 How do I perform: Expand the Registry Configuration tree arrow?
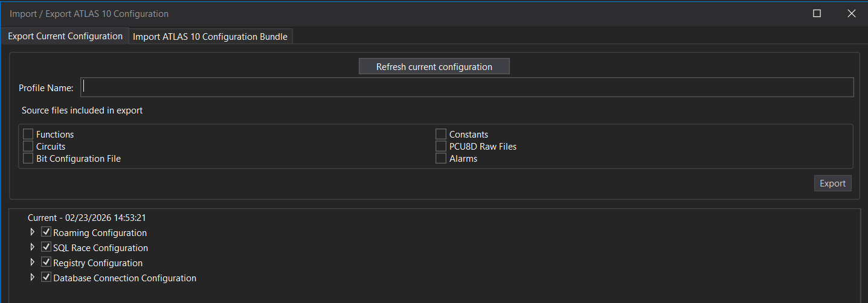(x=33, y=263)
